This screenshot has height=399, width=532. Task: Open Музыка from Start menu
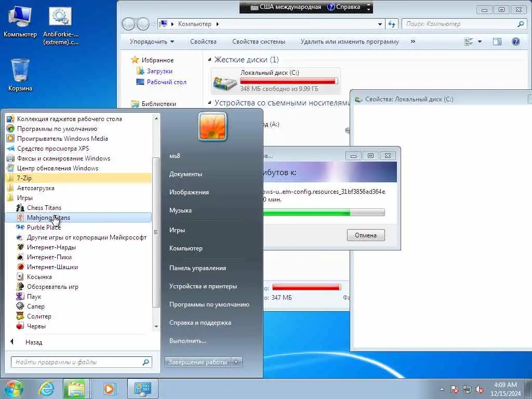pos(180,210)
